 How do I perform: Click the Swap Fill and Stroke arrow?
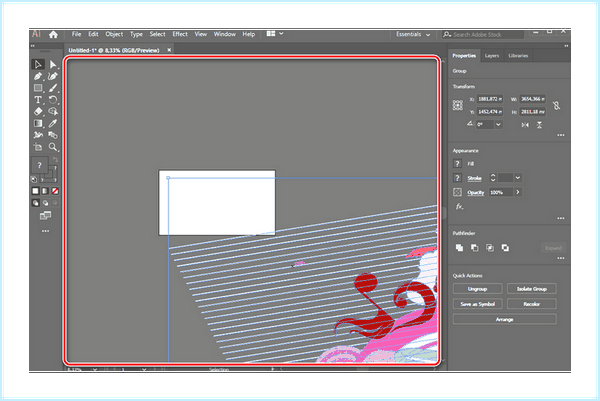(55, 160)
